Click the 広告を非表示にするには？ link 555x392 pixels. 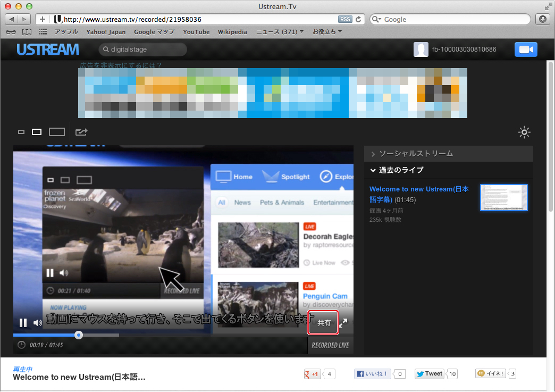click(x=121, y=65)
